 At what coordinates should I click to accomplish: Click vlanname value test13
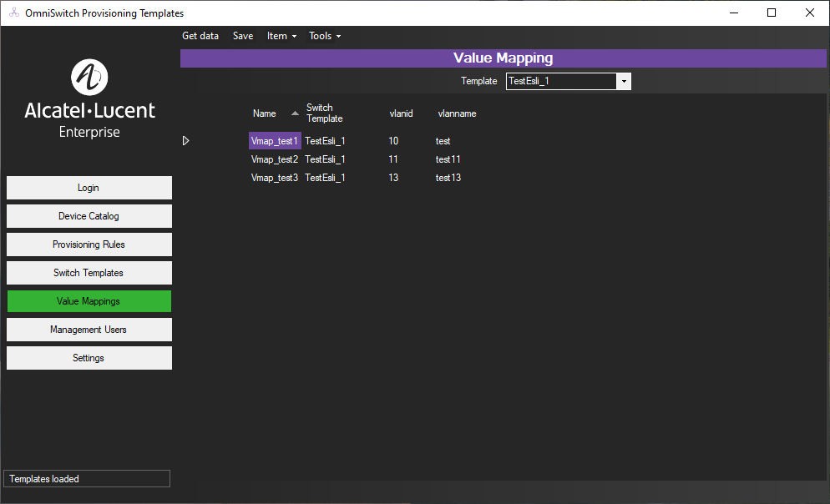tap(448, 178)
